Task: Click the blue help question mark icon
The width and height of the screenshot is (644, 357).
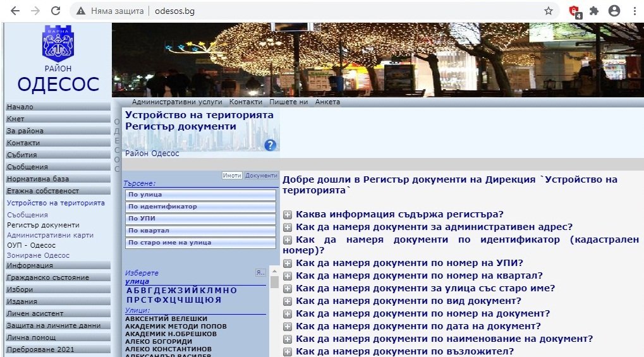Action: 270,145
